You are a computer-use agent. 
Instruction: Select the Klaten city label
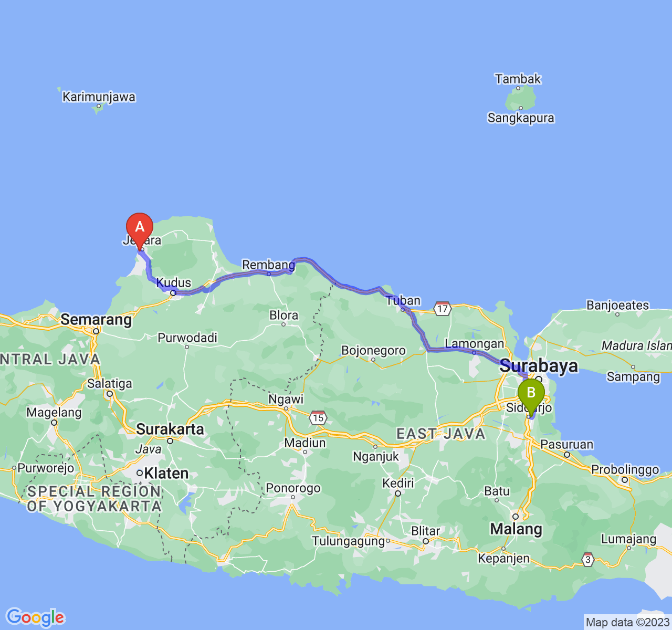pos(166,473)
